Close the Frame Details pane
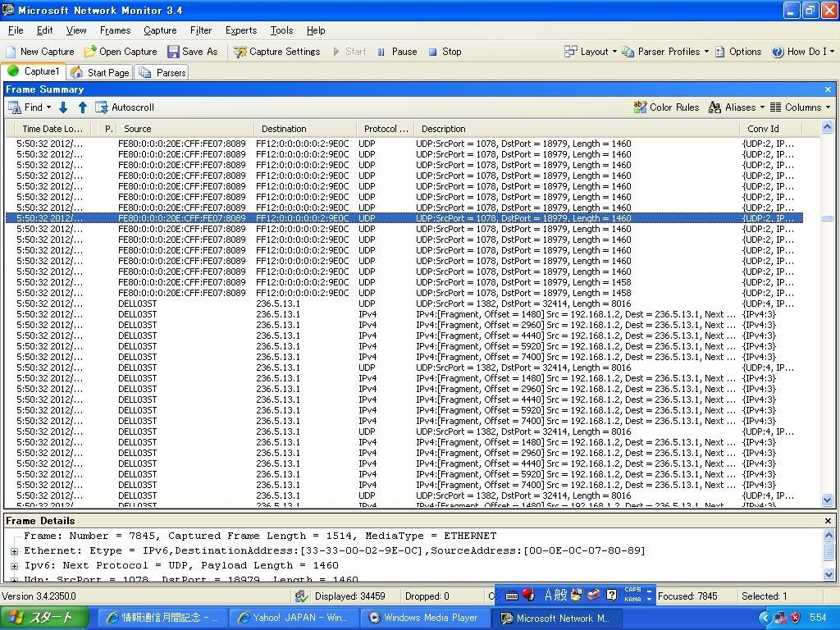This screenshot has height=630, width=840. point(829,521)
